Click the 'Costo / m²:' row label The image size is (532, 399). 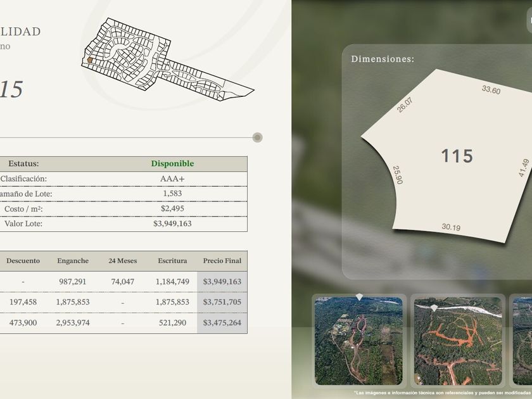click(23, 208)
